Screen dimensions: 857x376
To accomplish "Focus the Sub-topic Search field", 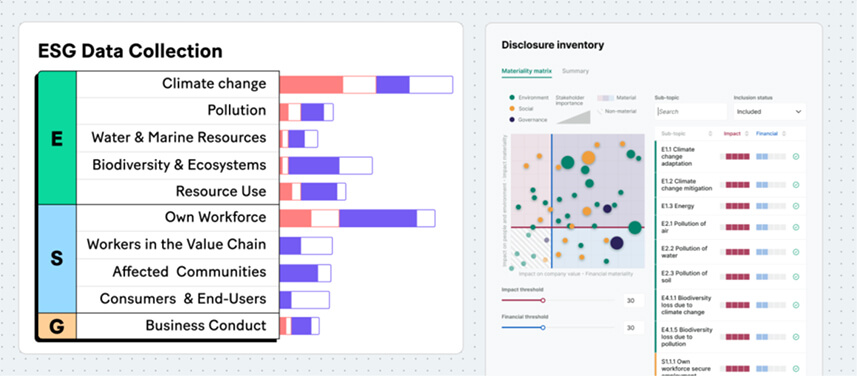I will (691, 111).
